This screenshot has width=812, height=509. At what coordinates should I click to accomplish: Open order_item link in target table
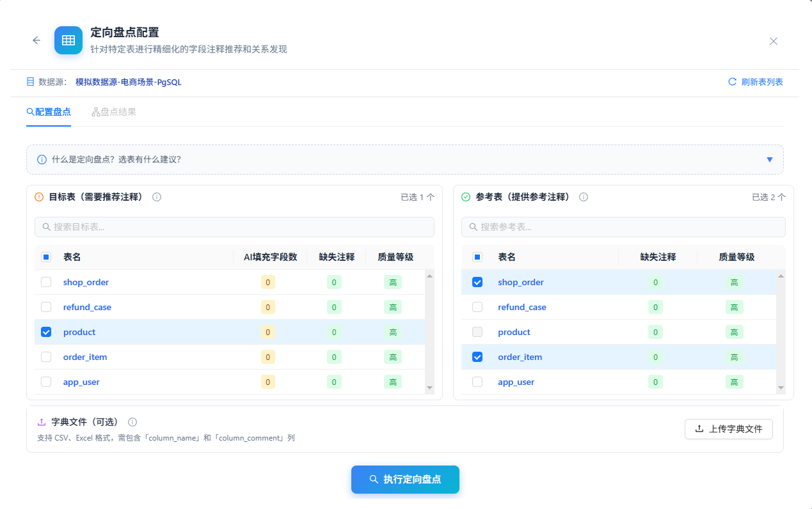coord(85,357)
